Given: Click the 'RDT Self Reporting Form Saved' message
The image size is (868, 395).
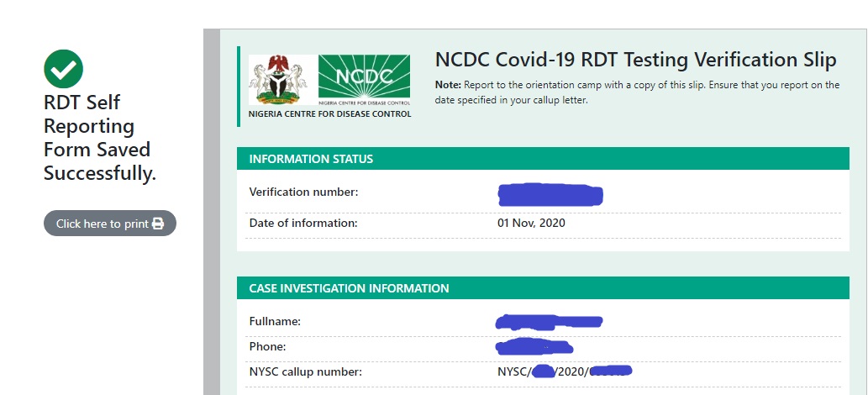Looking at the screenshot, I should point(100,137).
